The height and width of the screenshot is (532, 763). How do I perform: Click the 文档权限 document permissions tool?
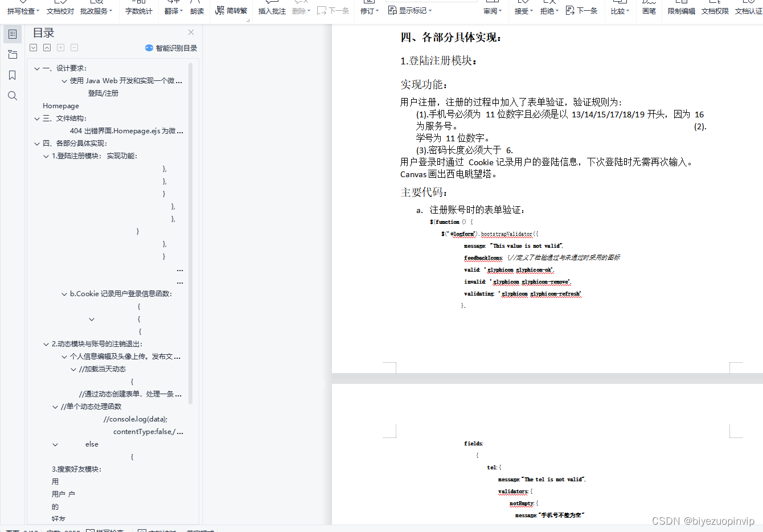pos(715,10)
